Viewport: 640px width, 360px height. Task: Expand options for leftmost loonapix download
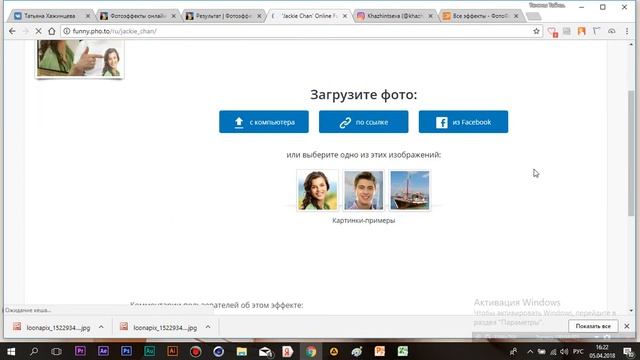coord(101,327)
